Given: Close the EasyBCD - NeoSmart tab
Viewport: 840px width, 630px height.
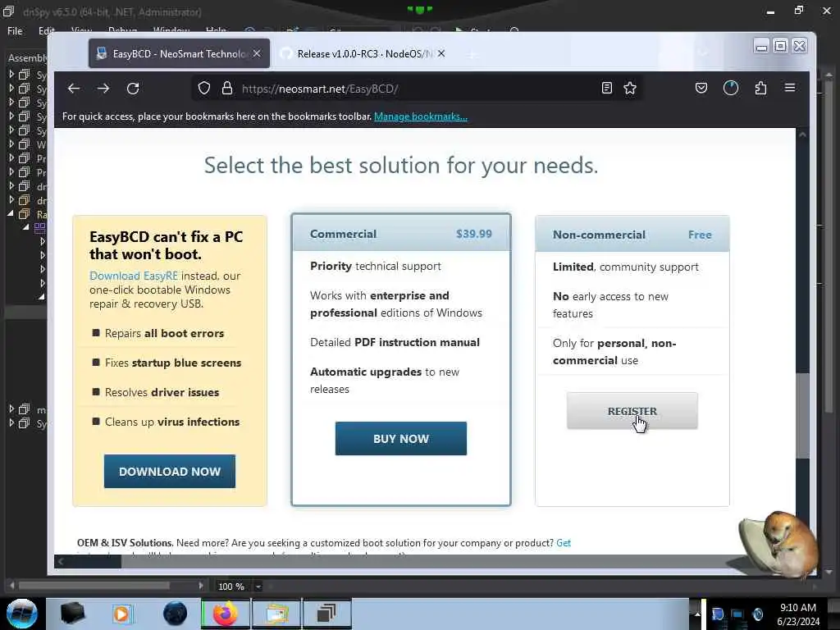Looking at the screenshot, I should pyautogui.click(x=257, y=53).
